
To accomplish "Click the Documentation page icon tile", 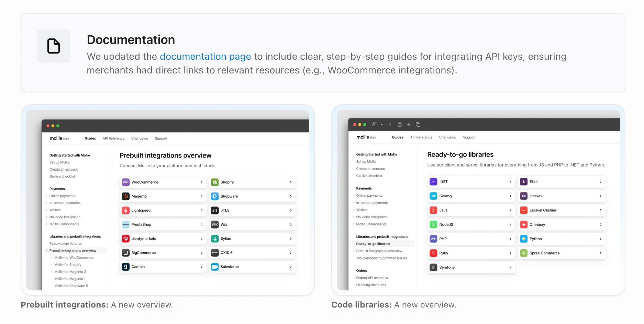I will [54, 46].
